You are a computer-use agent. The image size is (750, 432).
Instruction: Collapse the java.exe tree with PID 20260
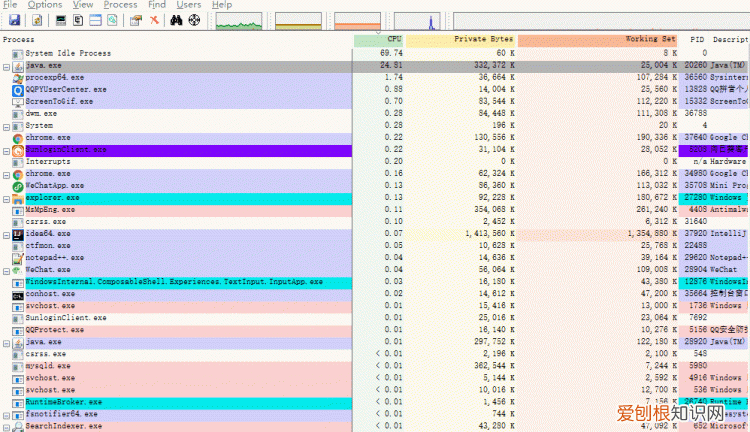point(6,67)
